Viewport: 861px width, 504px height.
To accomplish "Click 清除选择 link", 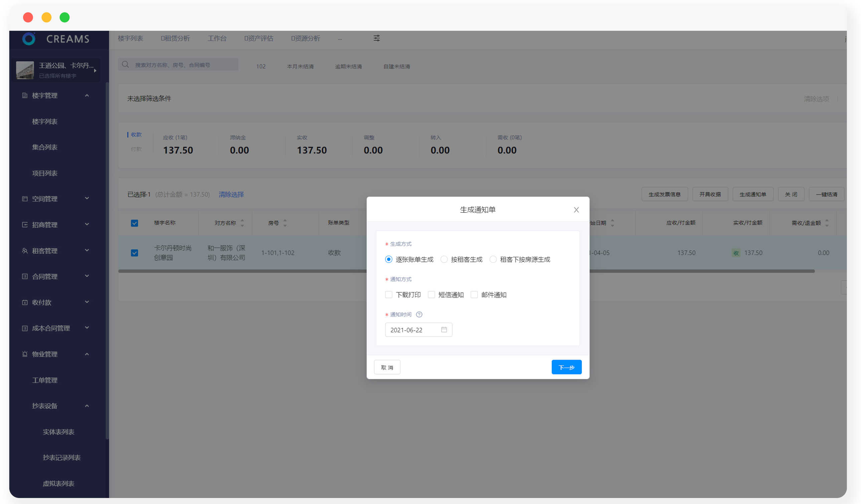I will coord(231,194).
